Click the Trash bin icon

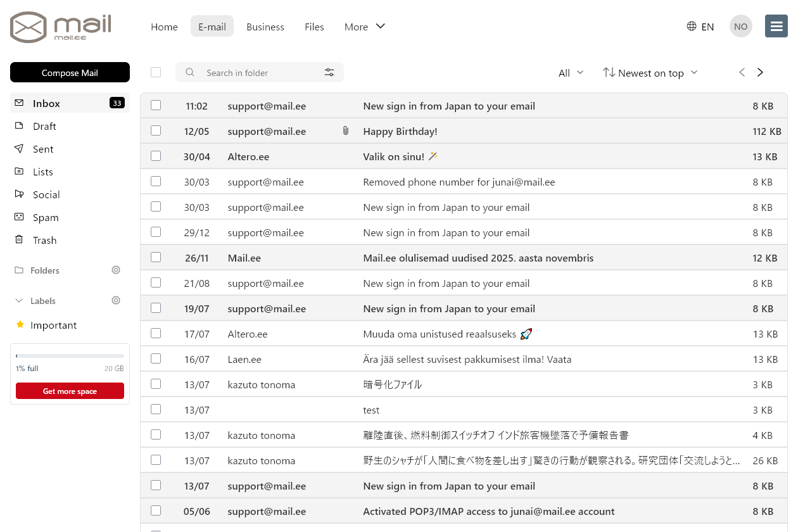[x=19, y=239]
